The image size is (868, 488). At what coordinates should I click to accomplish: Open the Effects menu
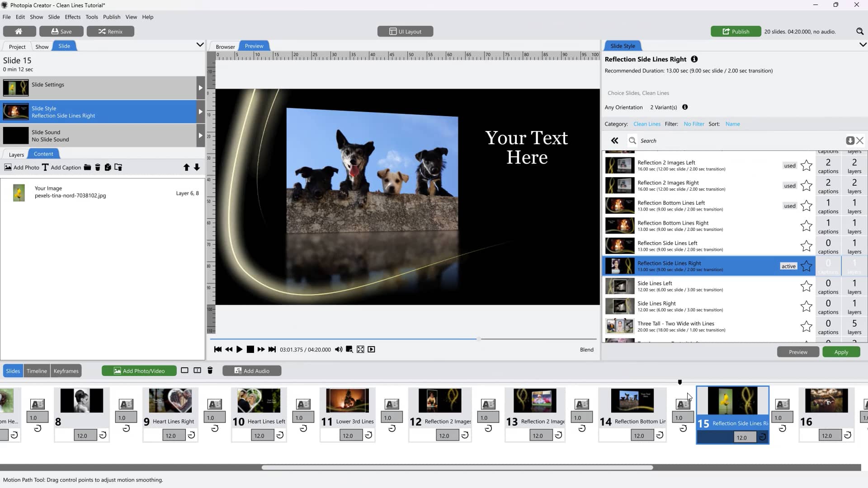click(72, 17)
